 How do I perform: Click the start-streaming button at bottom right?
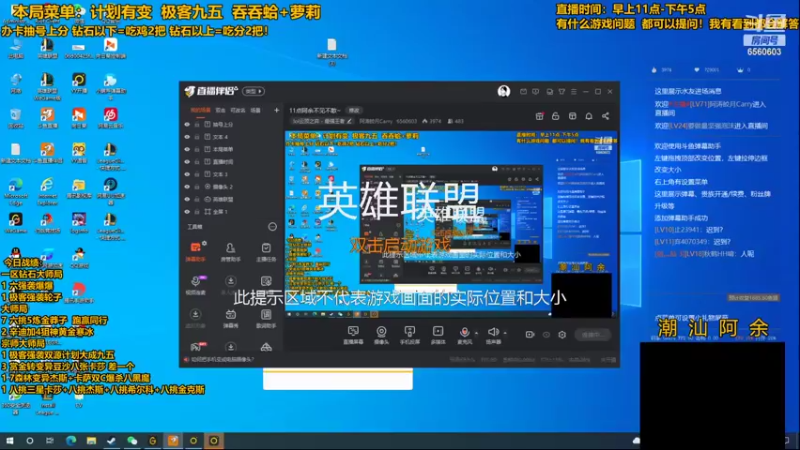coord(593,335)
